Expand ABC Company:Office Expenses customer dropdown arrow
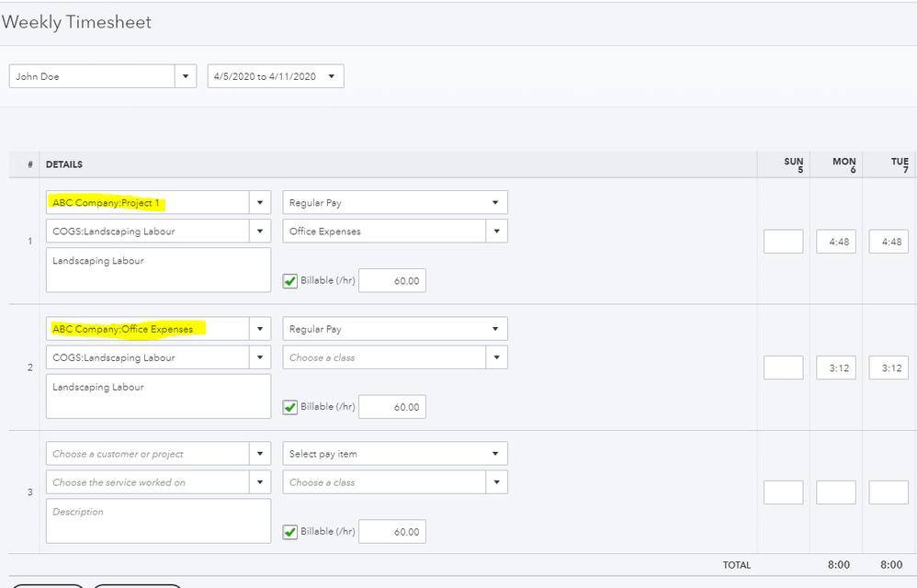 pyautogui.click(x=260, y=329)
